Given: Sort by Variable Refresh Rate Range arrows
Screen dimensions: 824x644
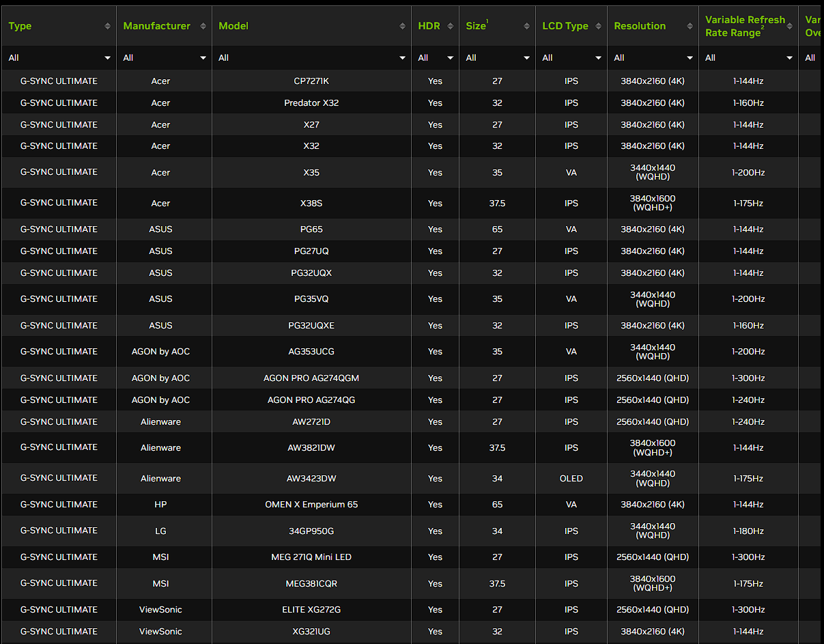Looking at the screenshot, I should (x=790, y=26).
